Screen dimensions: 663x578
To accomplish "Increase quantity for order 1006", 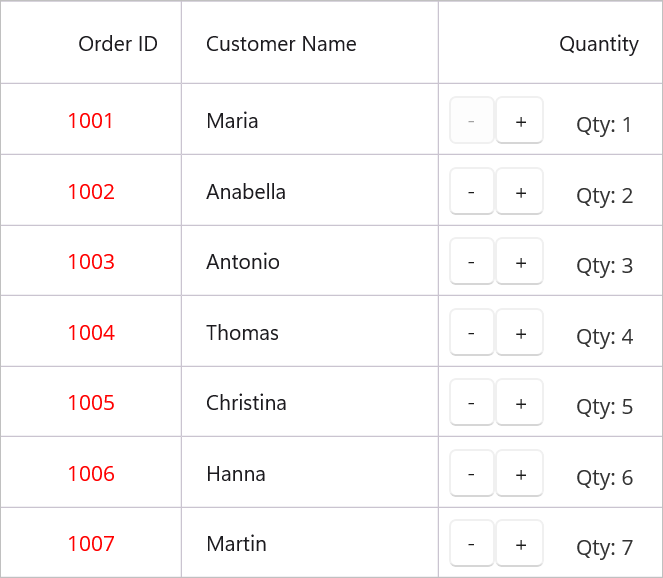I will point(520,474).
